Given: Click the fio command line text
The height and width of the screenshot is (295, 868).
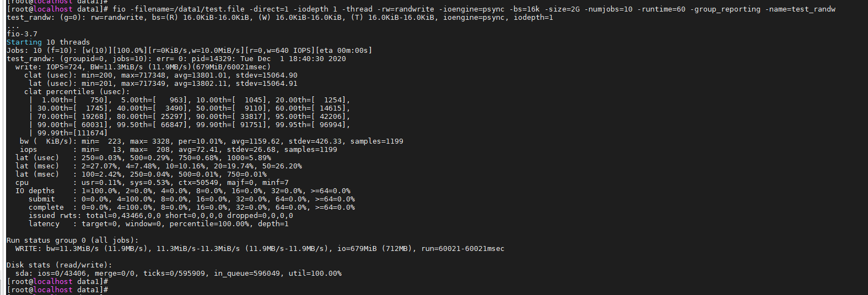Looking at the screenshot, I should 474,9.
